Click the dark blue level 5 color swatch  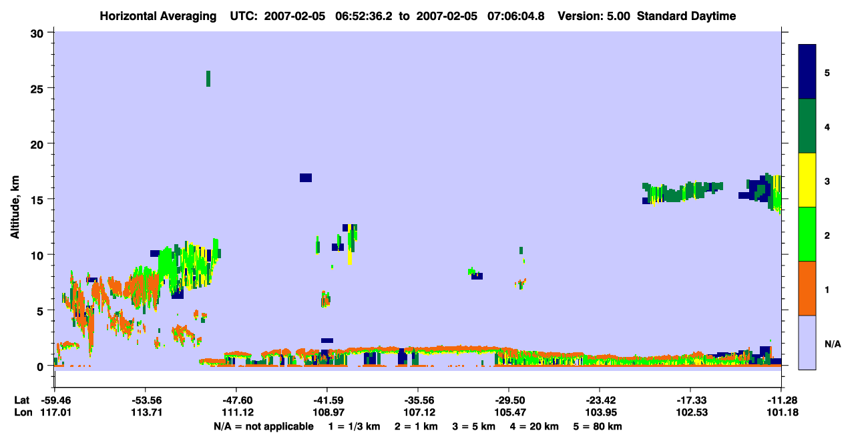(807, 72)
